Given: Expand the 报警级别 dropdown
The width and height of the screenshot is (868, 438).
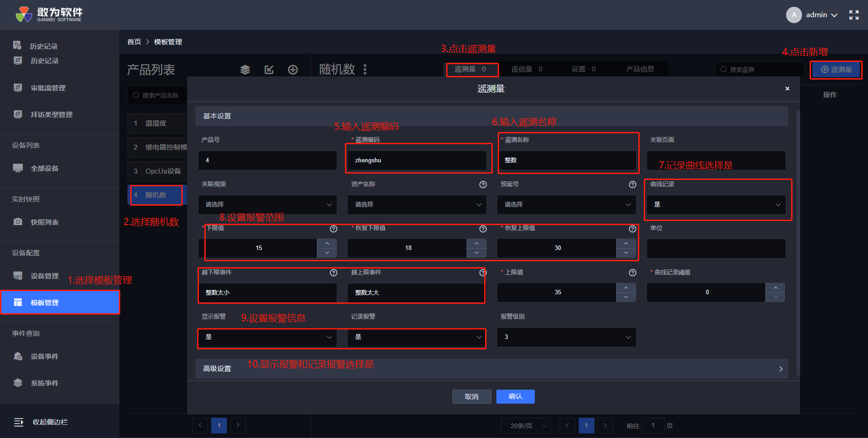Looking at the screenshot, I should point(566,337).
